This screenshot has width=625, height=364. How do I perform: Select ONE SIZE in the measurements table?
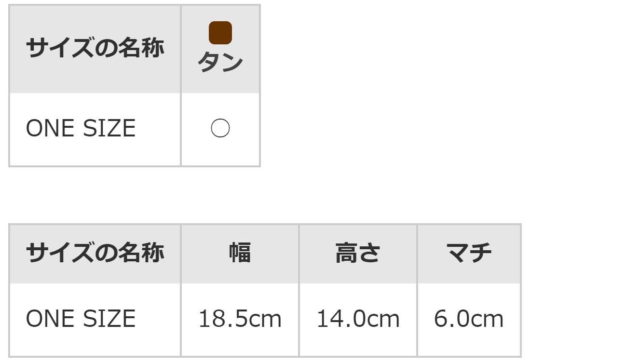[x=81, y=319]
